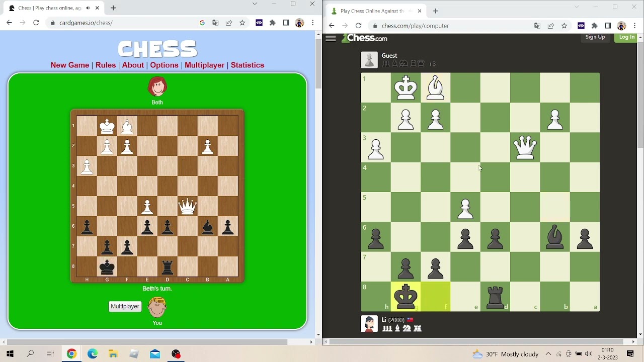The image size is (644, 362).
Task: Open tab search dropdown in right browser
Action: 577,7
